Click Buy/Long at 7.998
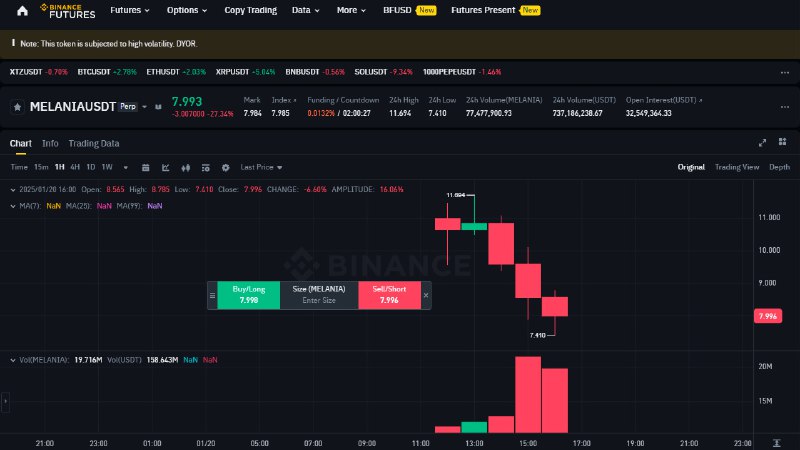 click(248, 295)
